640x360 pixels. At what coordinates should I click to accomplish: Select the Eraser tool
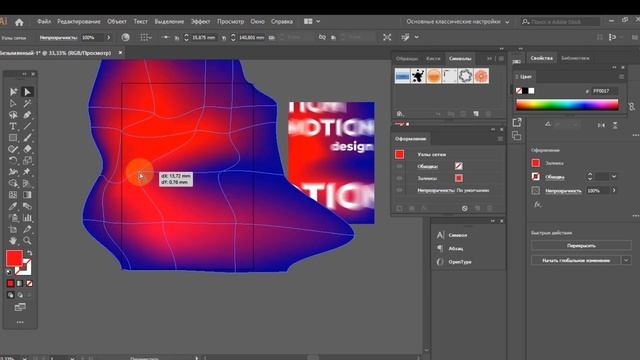[x=27, y=149]
